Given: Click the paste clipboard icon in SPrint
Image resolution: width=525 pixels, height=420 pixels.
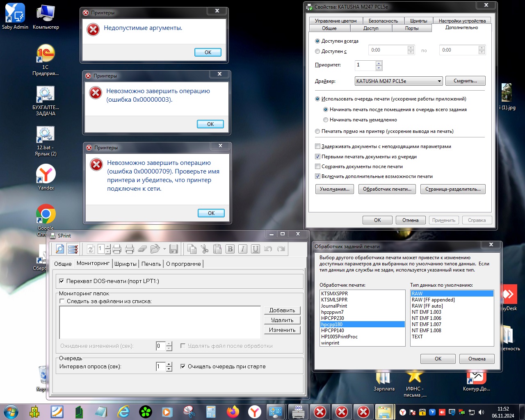Looking at the screenshot, I should (217, 249).
